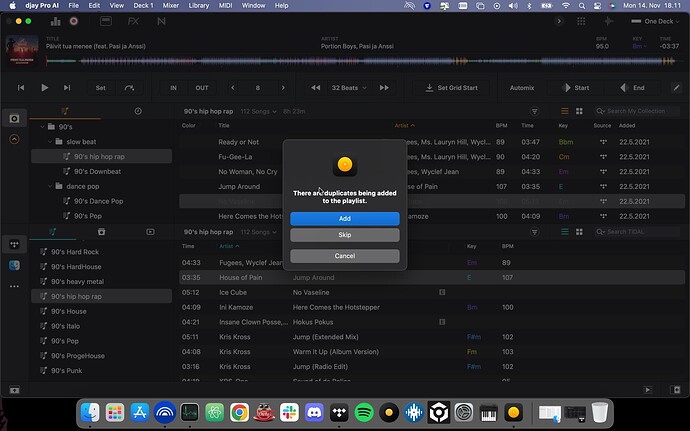The height and width of the screenshot is (431, 690).
Task: Click the edit pencil icon
Action: pos(676,88)
